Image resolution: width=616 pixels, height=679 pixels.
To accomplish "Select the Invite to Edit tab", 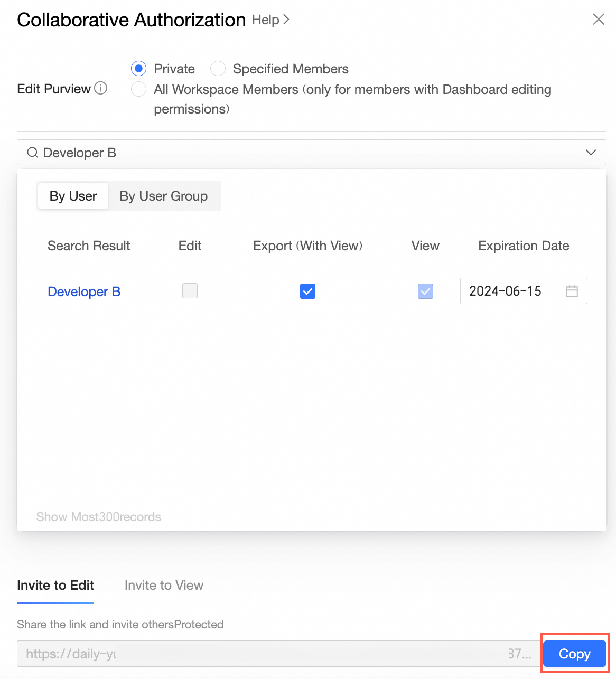I will point(55,585).
